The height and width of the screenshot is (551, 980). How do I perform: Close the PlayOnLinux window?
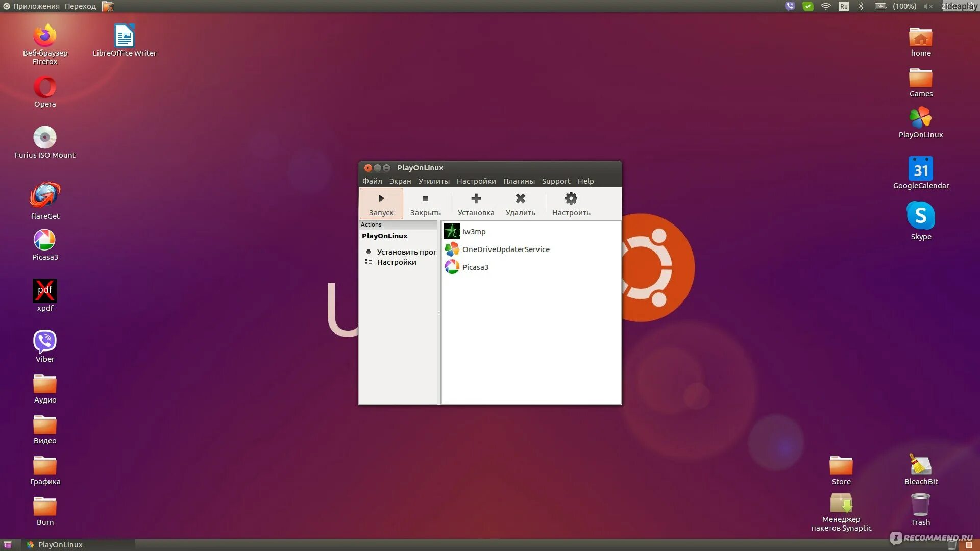point(368,168)
